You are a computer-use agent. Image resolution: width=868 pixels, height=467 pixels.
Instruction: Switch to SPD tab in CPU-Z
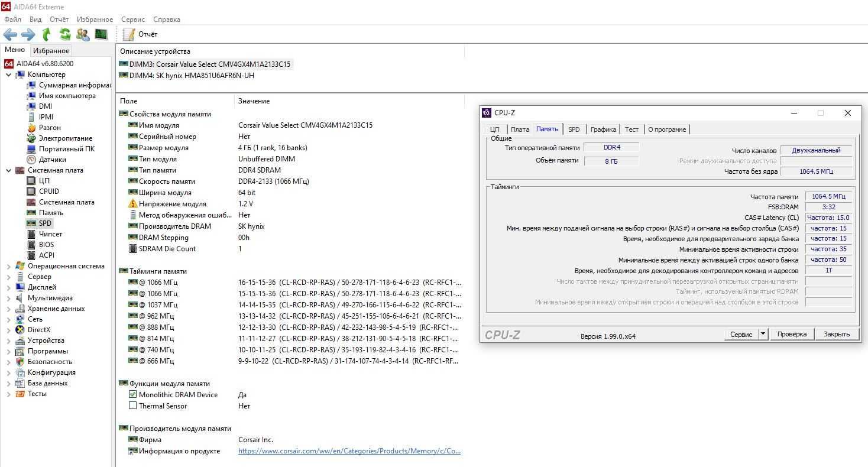tap(574, 129)
